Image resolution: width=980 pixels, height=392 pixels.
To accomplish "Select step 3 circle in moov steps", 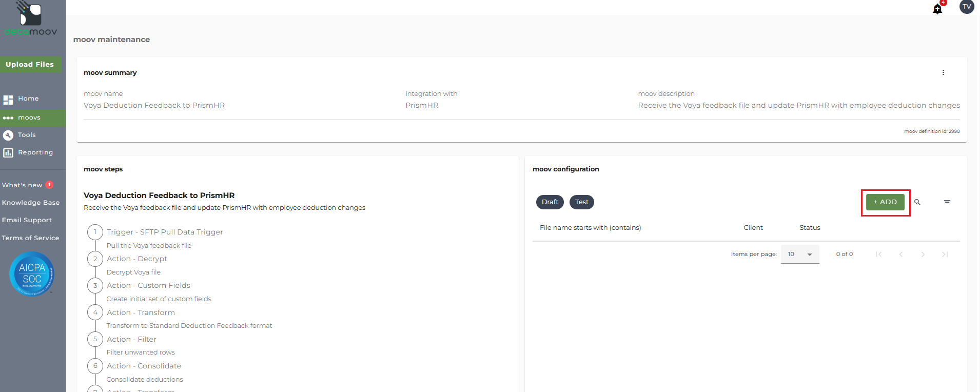I will point(95,285).
